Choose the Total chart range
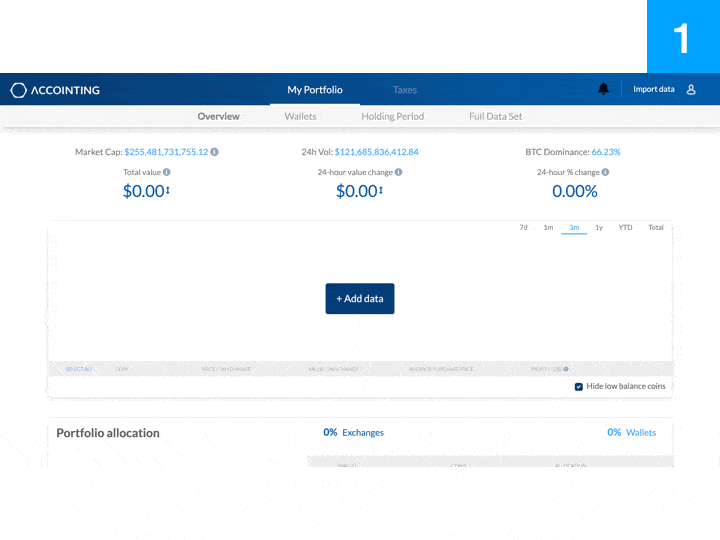 coord(656,227)
